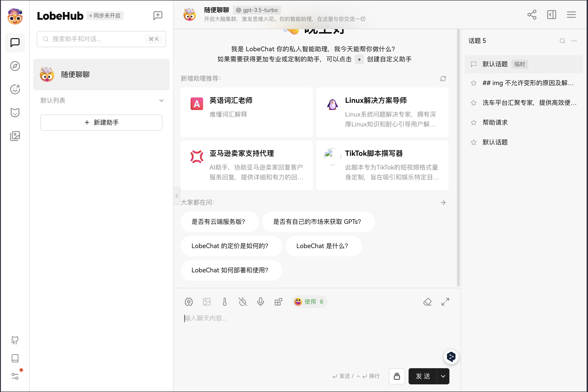This screenshot has height=392, width=588.
Task: Open the Discover compass icon
Action: [x=15, y=66]
